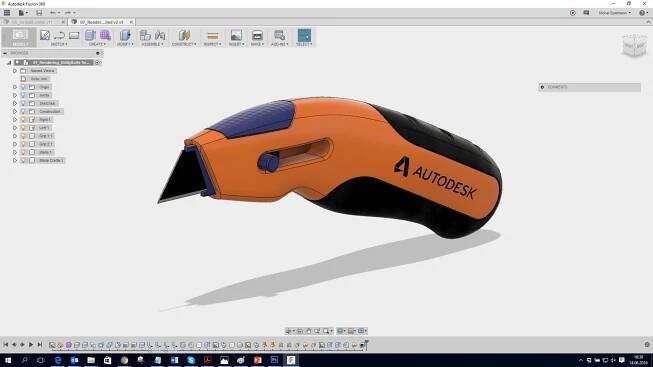Screen dimensions: 653x367
Task: Toggle the Sketches folder lightbulb
Action: coord(23,103)
